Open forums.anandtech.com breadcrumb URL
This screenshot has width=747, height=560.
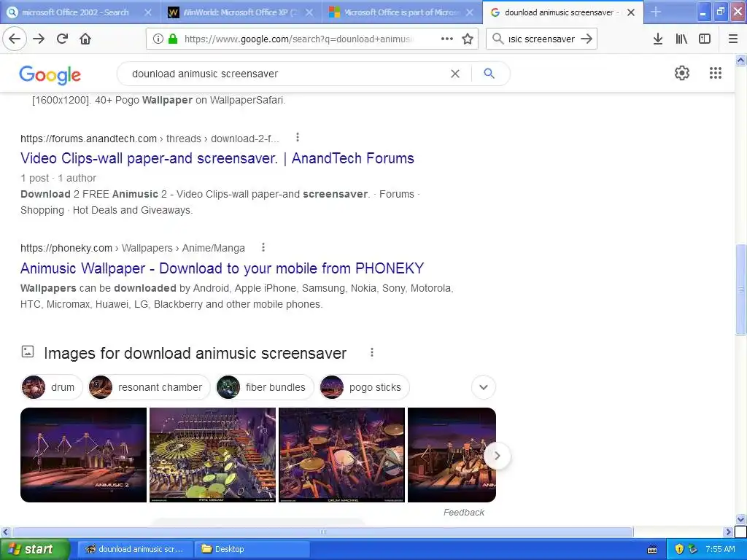[x=150, y=139]
